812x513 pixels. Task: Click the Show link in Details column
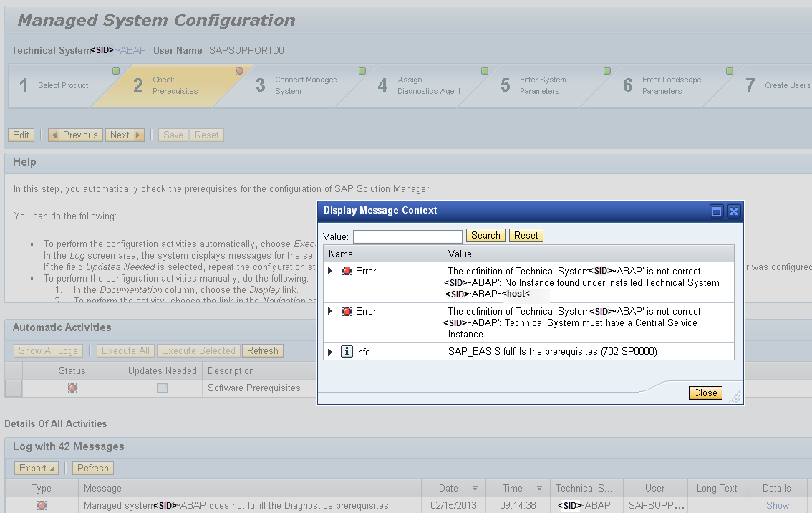[778, 506]
